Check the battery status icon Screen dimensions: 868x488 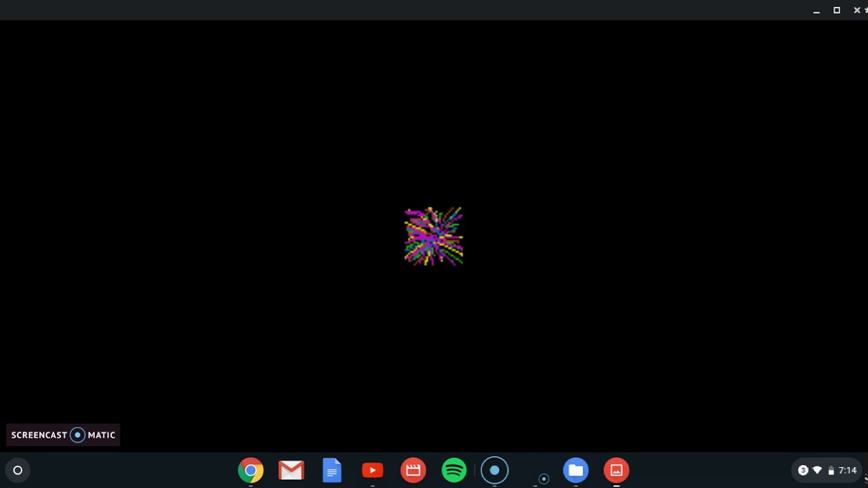tap(831, 470)
